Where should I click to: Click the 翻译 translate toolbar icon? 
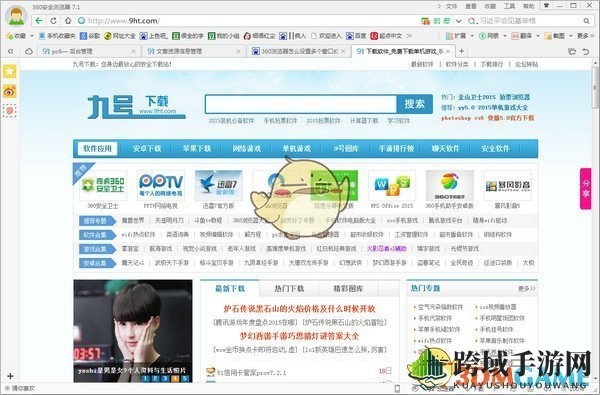[x=521, y=36]
